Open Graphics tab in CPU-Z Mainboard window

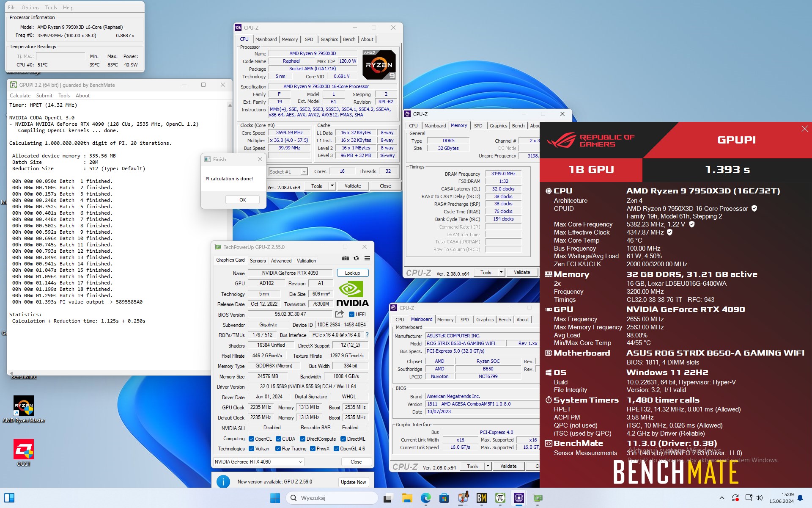(485, 320)
